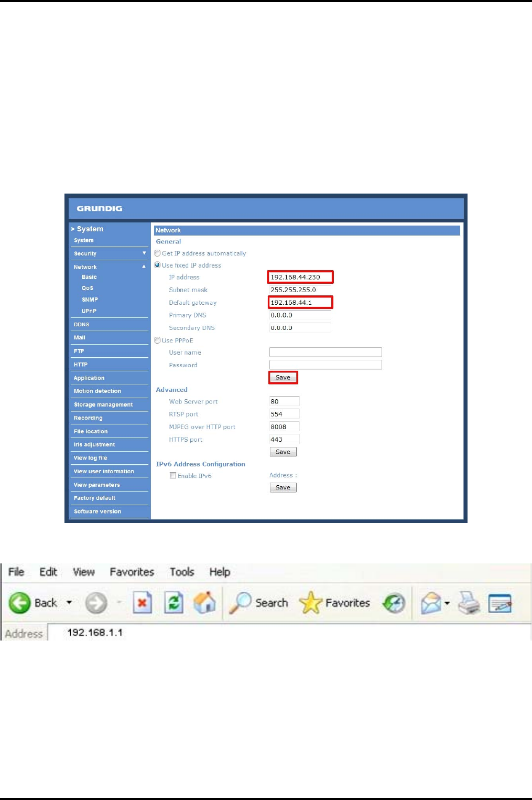The height and width of the screenshot is (800, 532).
Task: Click the RTSP port field
Action: tap(284, 414)
